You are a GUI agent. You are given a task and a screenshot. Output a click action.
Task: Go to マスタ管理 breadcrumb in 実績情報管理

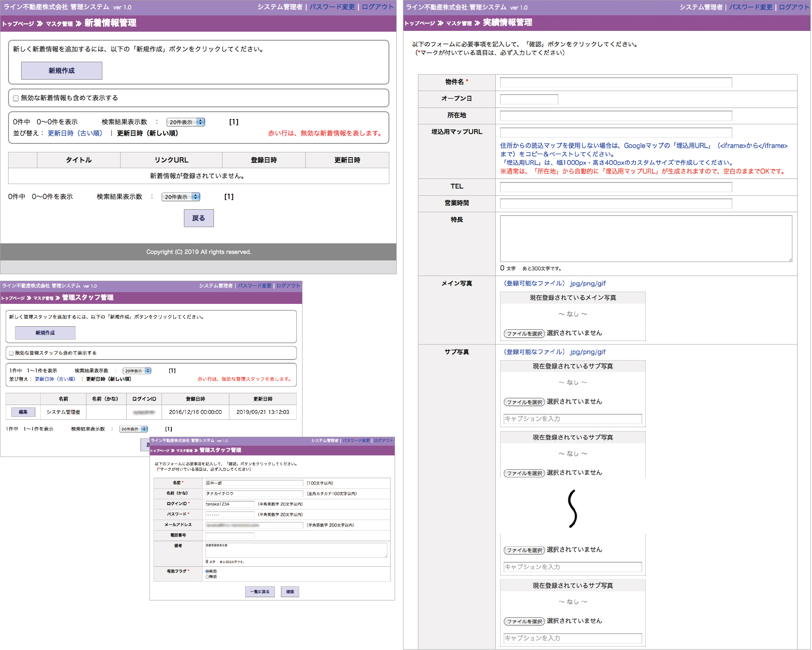tap(459, 23)
